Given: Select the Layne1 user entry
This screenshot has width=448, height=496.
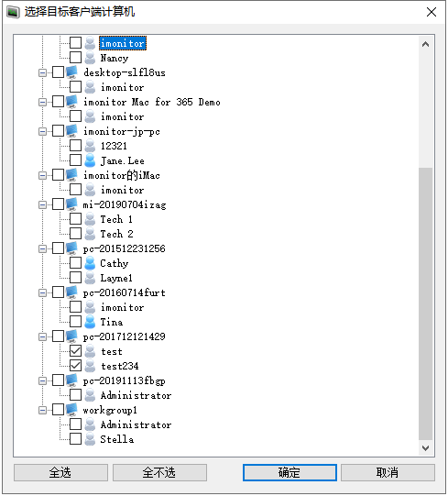Looking at the screenshot, I should pyautogui.click(x=116, y=278).
